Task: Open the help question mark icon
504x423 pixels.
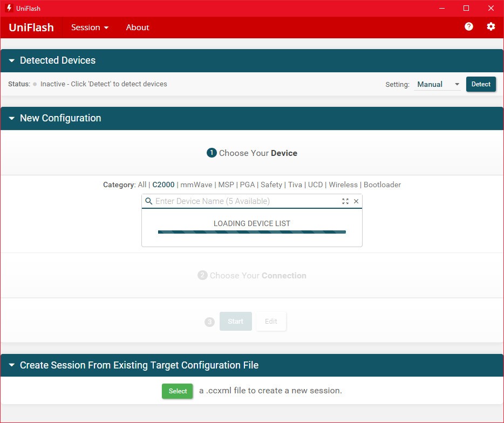Action: click(x=468, y=26)
